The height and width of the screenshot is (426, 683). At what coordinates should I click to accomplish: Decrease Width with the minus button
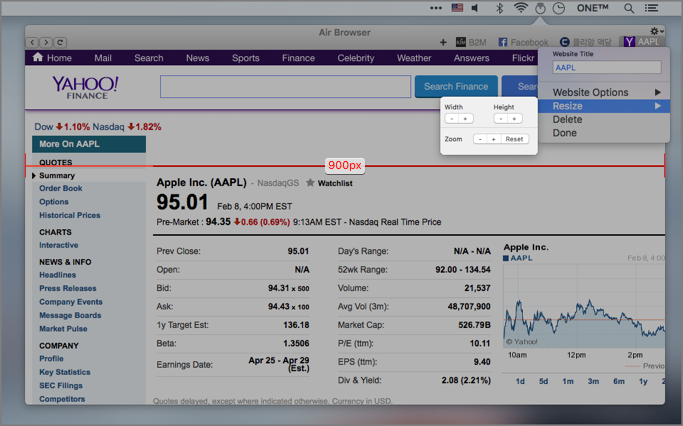(x=452, y=119)
